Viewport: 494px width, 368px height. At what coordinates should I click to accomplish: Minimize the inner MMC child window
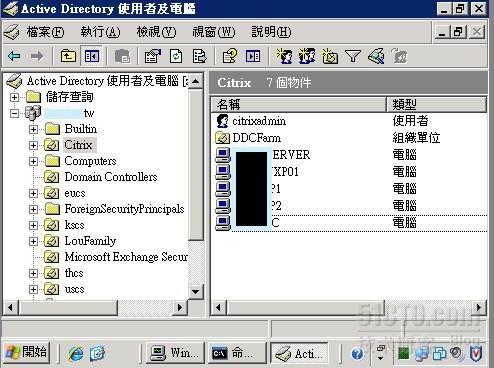click(442, 32)
